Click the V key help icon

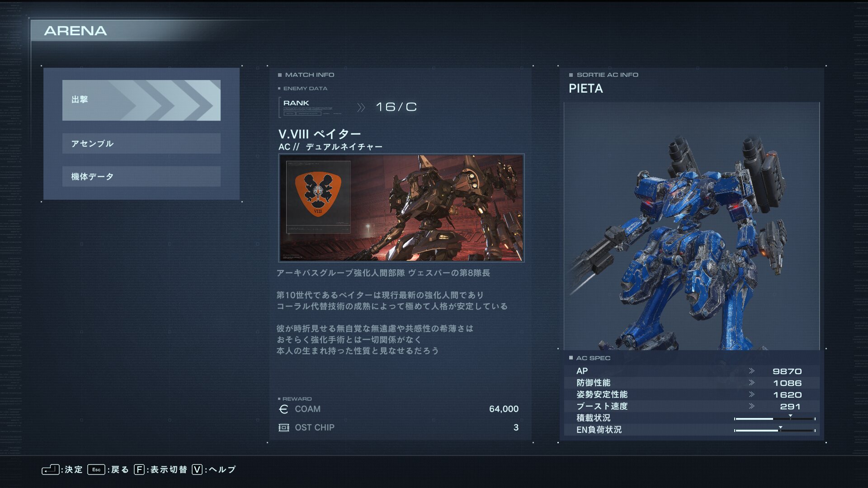pos(197,470)
